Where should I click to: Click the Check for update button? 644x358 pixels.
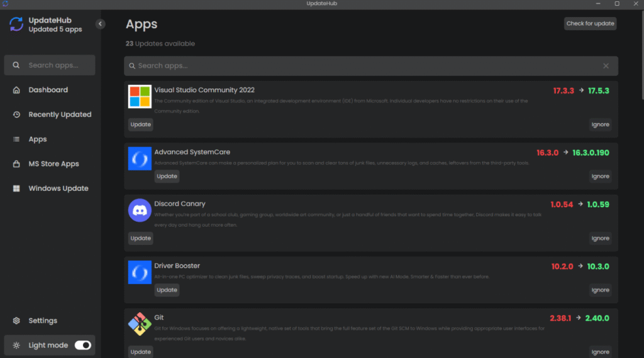pyautogui.click(x=590, y=23)
